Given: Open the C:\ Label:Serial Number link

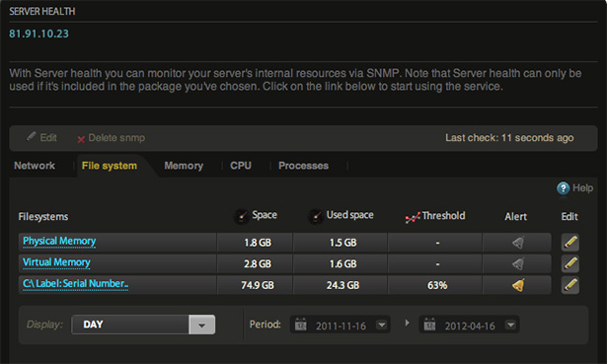Looking at the screenshot, I should [75, 284].
